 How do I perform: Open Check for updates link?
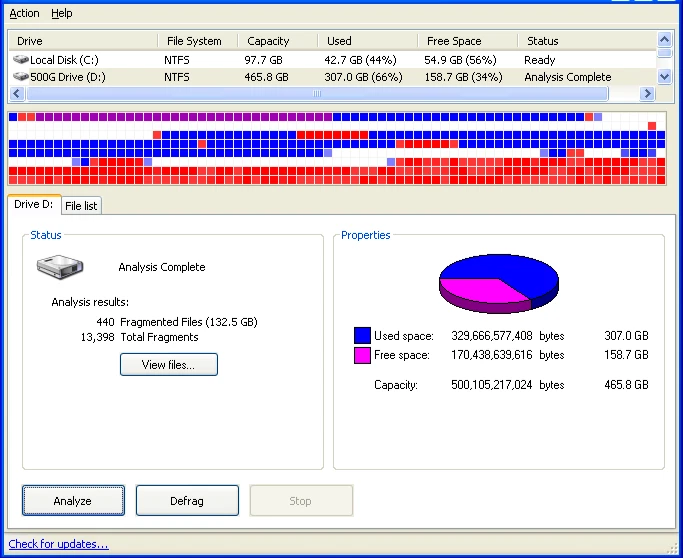pyautogui.click(x=58, y=544)
